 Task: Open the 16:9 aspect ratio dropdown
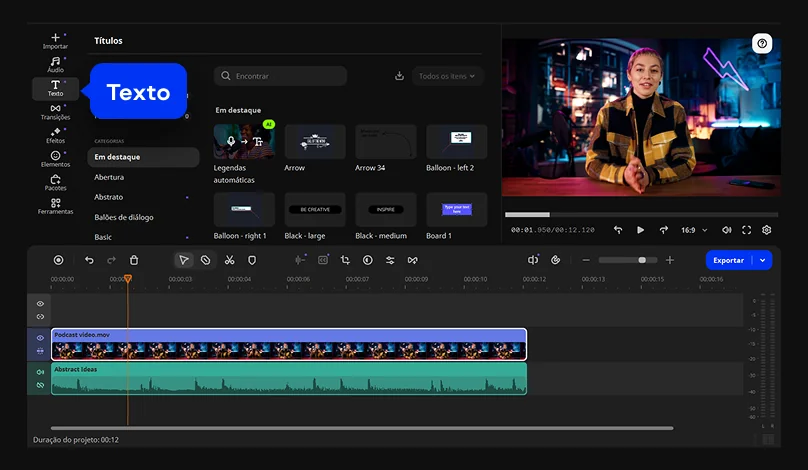tap(694, 230)
